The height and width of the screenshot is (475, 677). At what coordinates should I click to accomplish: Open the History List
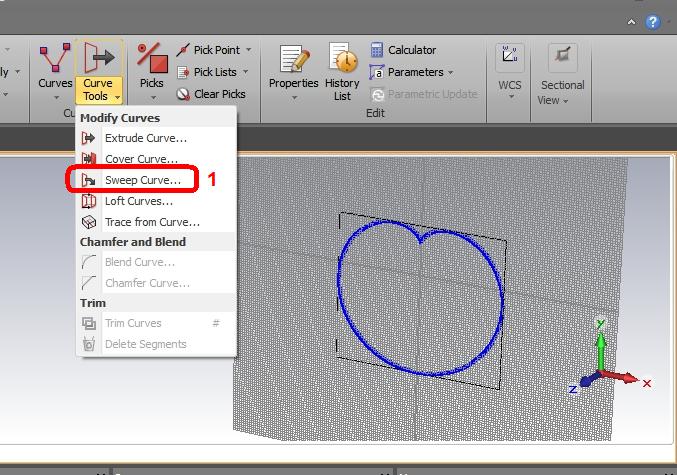(342, 70)
